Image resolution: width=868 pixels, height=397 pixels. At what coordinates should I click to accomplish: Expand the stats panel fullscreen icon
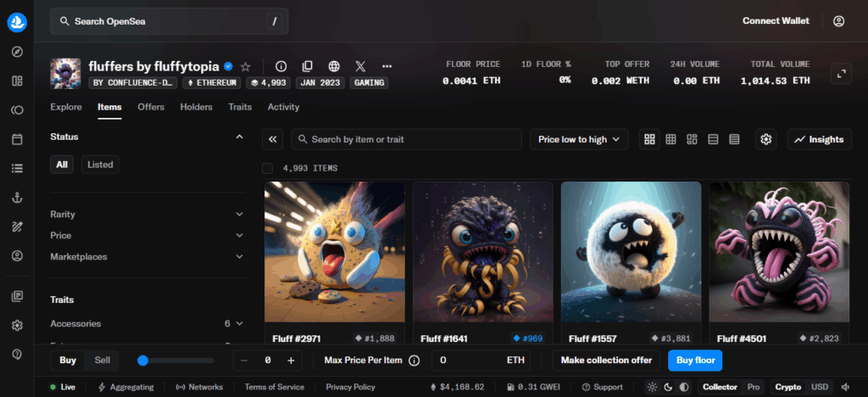(x=842, y=74)
